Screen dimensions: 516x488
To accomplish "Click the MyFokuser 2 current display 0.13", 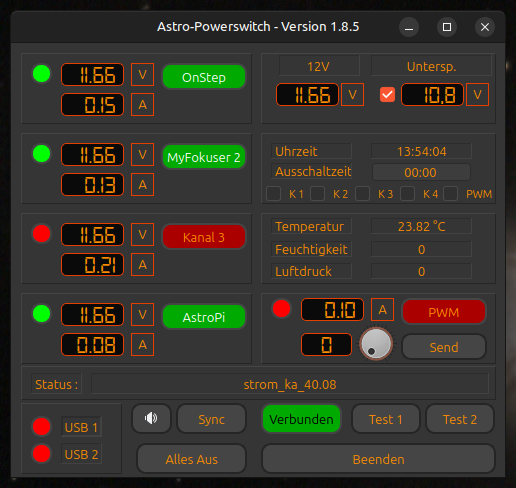I will coord(92,185).
